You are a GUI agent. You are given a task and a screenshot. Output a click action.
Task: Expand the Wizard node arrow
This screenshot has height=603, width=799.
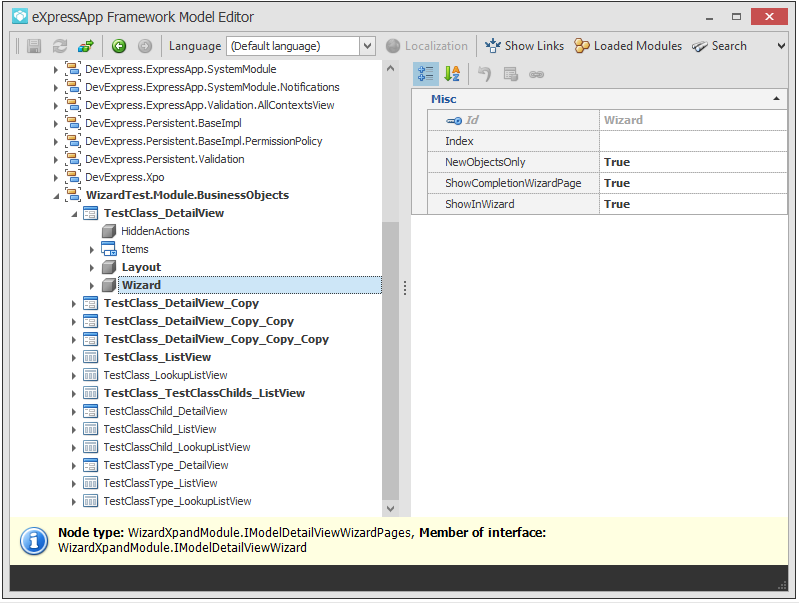coord(92,285)
